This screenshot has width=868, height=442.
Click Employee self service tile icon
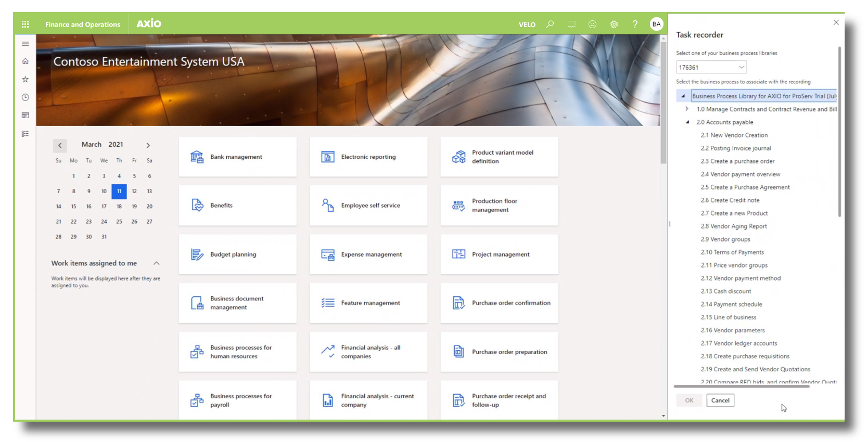coord(328,205)
